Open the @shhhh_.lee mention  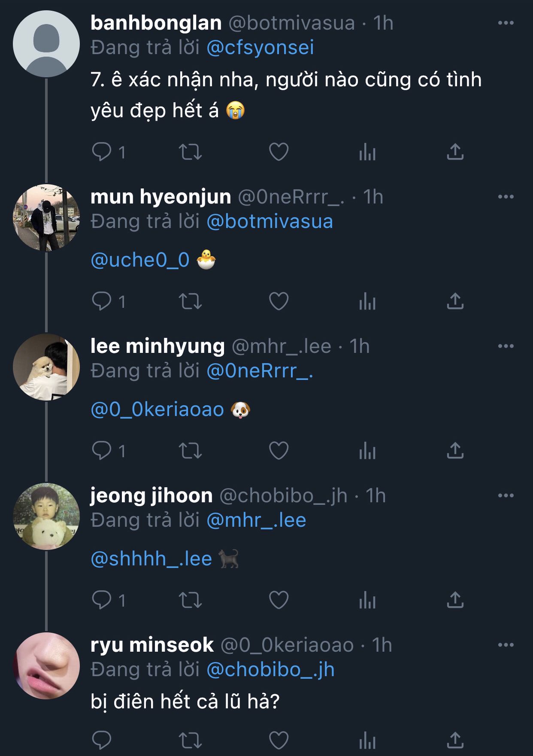click(x=151, y=559)
